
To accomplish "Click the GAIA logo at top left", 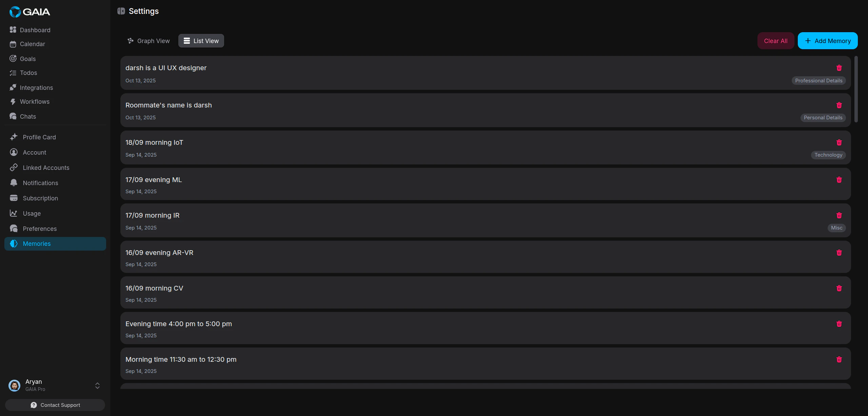I will (x=29, y=12).
